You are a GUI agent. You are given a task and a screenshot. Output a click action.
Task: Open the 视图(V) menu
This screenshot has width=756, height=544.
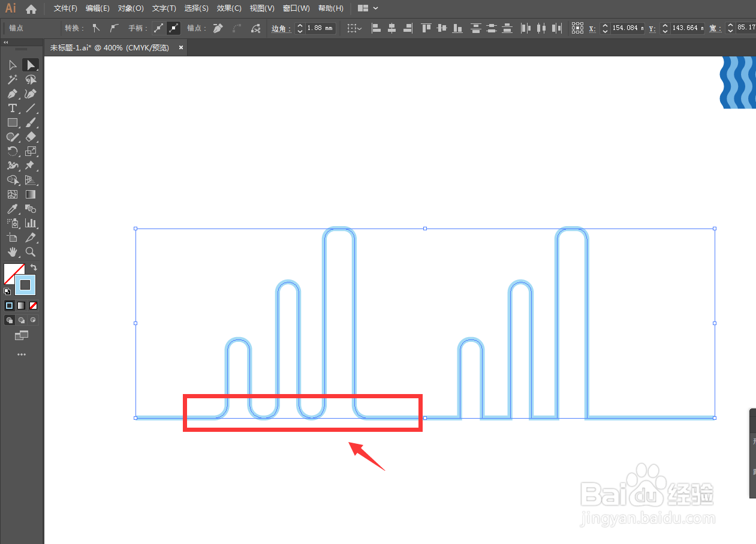(262, 8)
